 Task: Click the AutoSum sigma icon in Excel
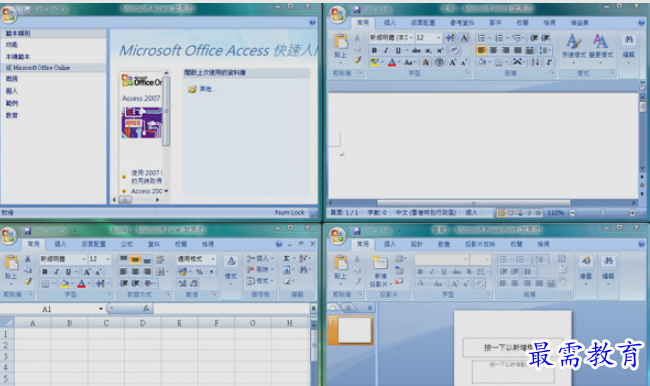[286, 258]
